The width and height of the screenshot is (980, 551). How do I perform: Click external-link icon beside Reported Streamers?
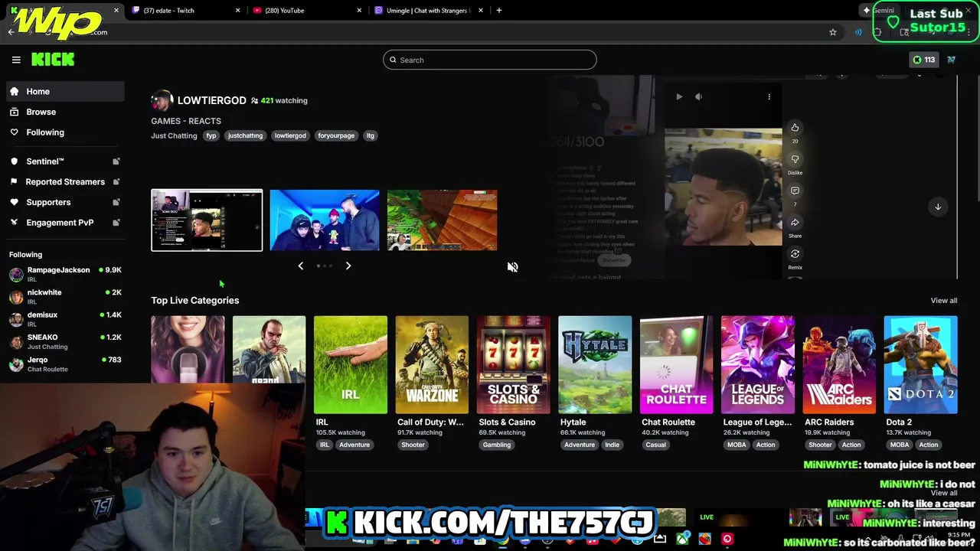116,181
